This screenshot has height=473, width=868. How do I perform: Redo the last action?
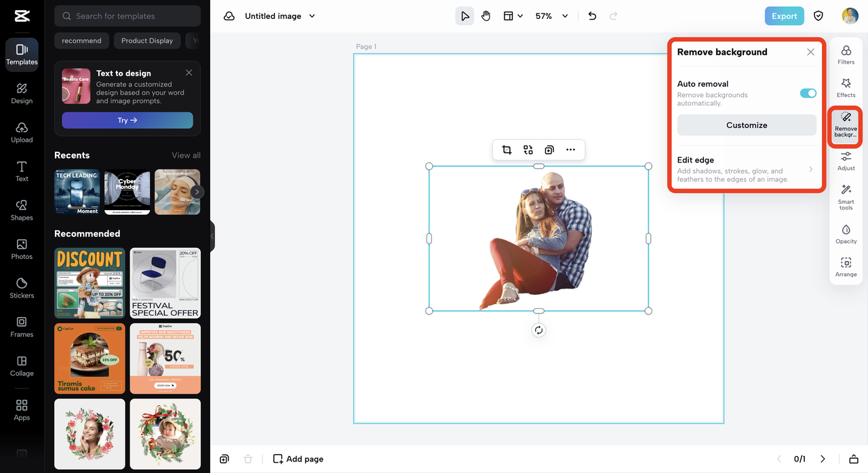(x=614, y=16)
